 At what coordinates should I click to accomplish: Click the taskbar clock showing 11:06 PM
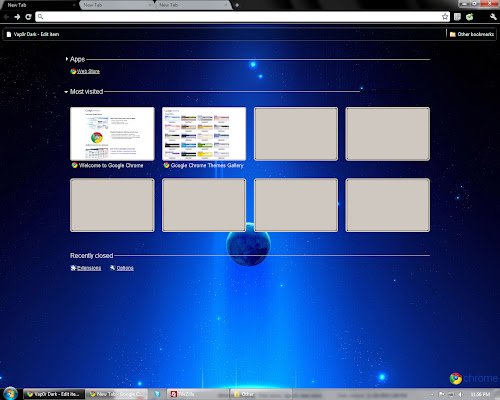point(480,394)
